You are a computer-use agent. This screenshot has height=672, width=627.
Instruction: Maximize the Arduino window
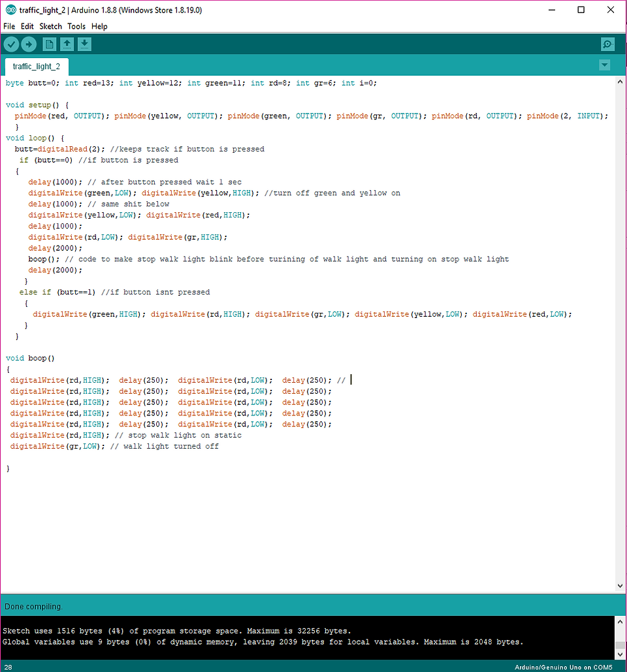(x=581, y=10)
